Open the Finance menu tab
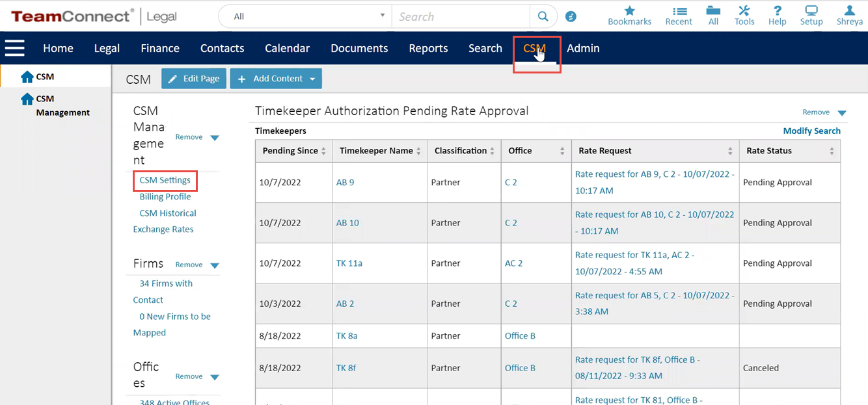Viewport: 868px width, 405px height. point(159,48)
